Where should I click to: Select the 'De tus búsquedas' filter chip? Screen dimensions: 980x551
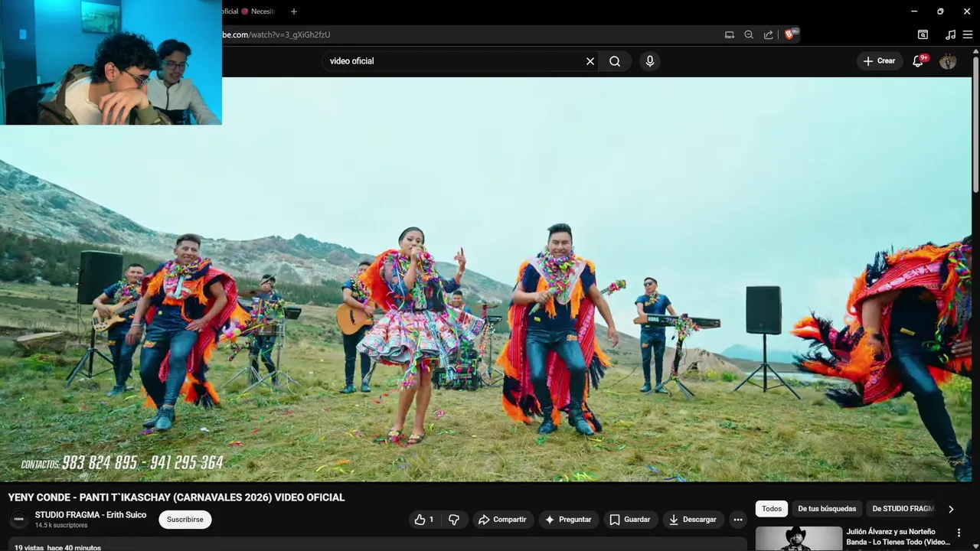[827, 509]
